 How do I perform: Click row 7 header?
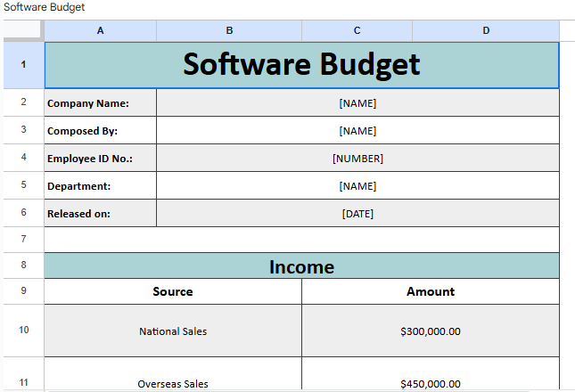pyautogui.click(x=22, y=240)
